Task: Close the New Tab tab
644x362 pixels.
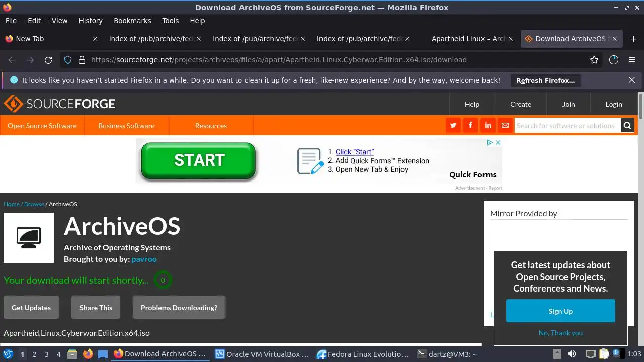Action: 95,39
